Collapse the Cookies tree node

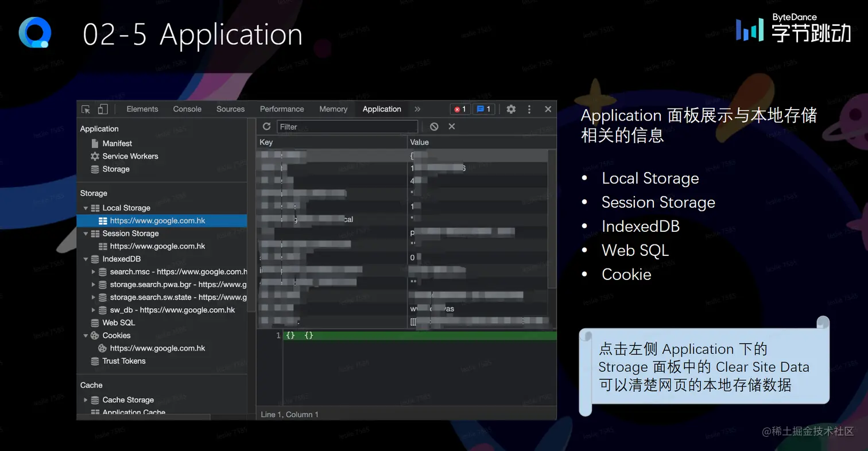tap(86, 336)
